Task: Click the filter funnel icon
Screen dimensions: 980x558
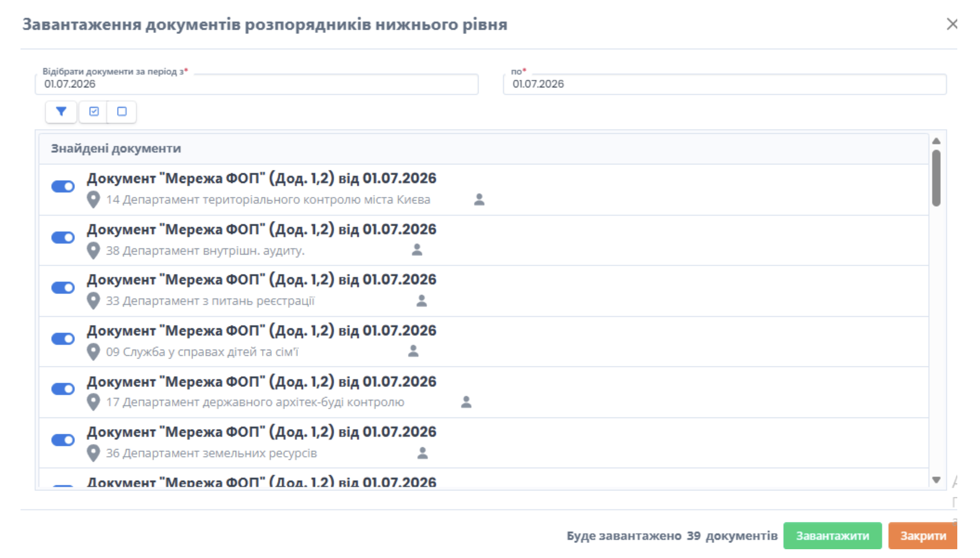Action: pos(61,111)
